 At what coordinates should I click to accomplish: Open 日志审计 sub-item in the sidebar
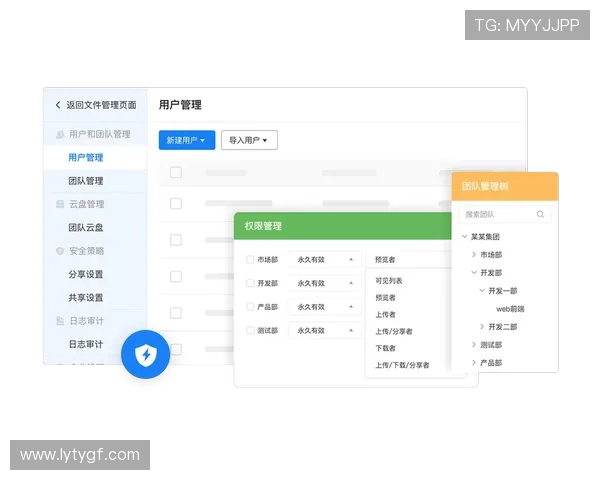86,344
